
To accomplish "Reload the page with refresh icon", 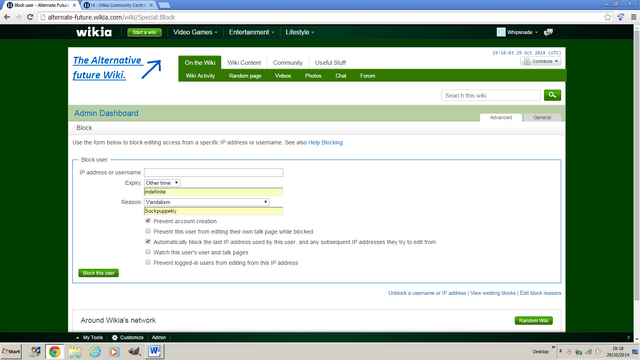I will 30,17.
